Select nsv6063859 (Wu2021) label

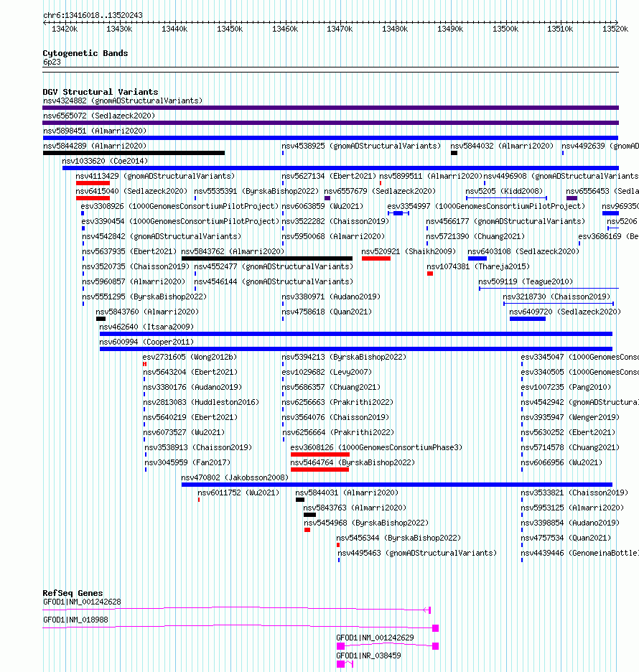click(322, 206)
